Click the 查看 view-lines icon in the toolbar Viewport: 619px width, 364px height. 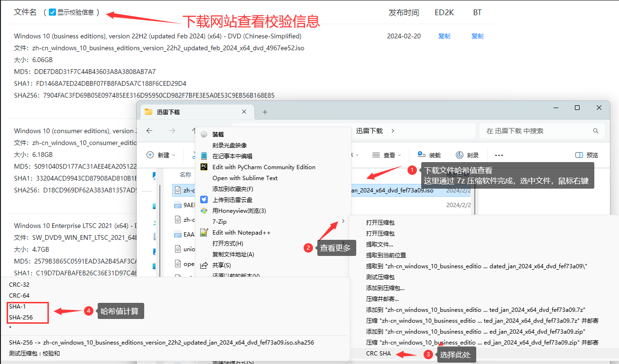(x=376, y=155)
